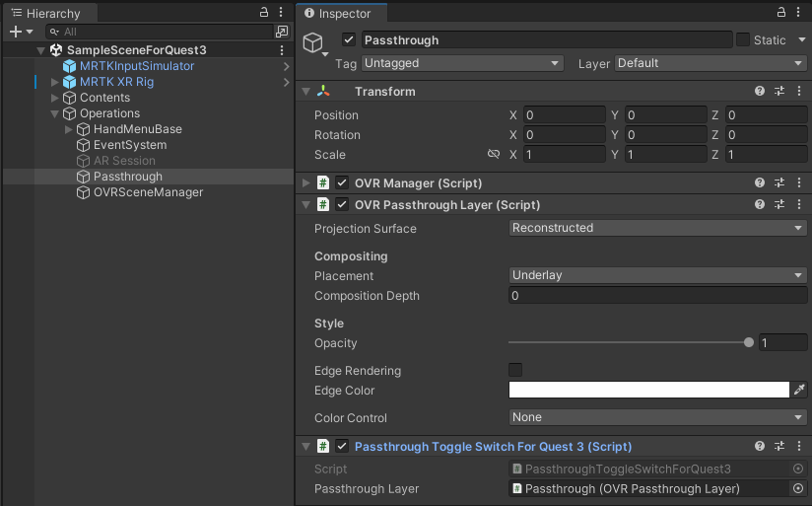The image size is (812, 506).
Task: Click the Edge Color eyedropper icon
Action: click(x=799, y=391)
